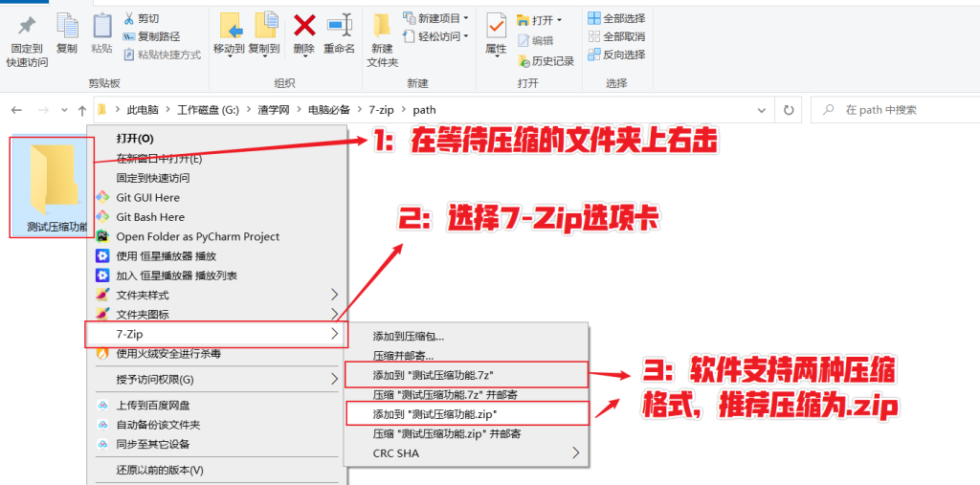Viewport: 980px width, 485px height.
Task: Choose 自动备份该文件夹
Action: point(216,425)
